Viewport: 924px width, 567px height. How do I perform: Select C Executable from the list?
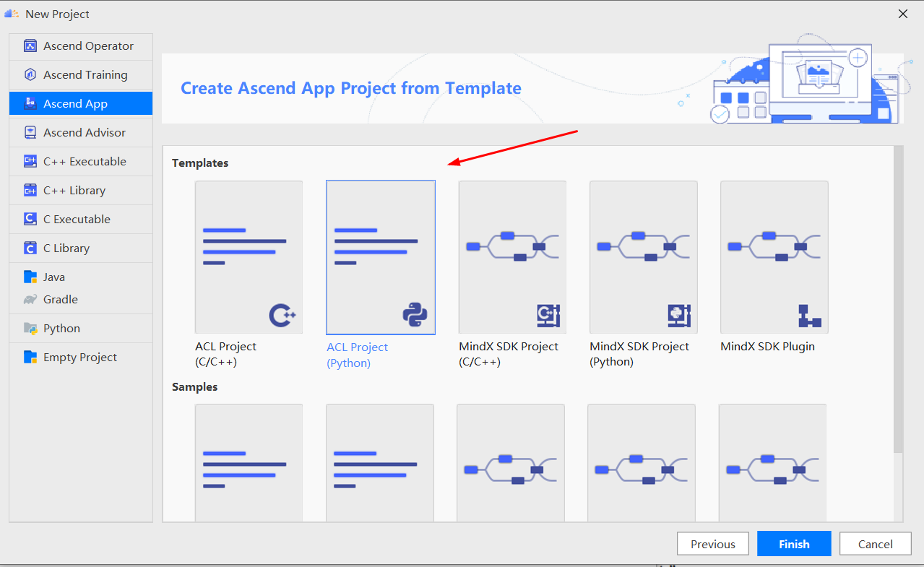coord(77,220)
